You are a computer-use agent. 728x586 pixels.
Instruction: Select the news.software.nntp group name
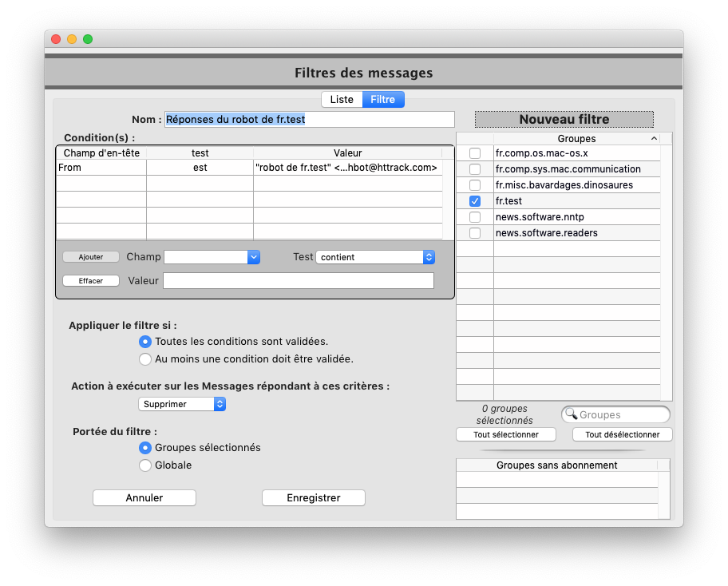pos(540,217)
